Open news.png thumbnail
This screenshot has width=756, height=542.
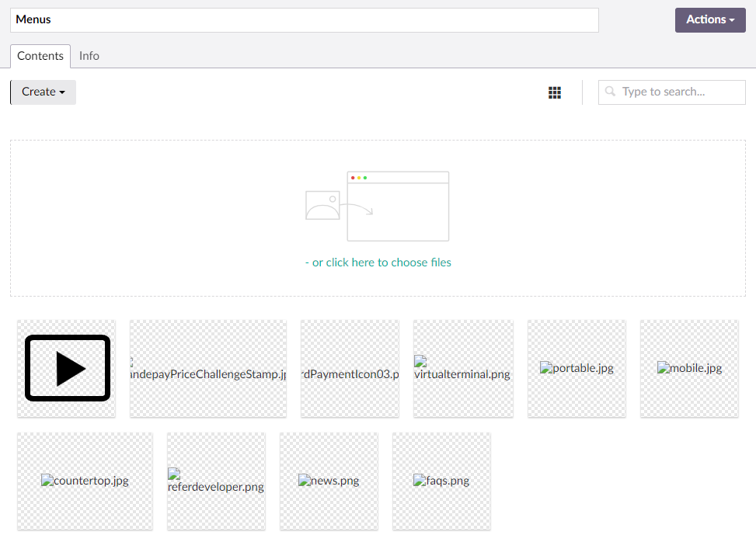(x=329, y=481)
